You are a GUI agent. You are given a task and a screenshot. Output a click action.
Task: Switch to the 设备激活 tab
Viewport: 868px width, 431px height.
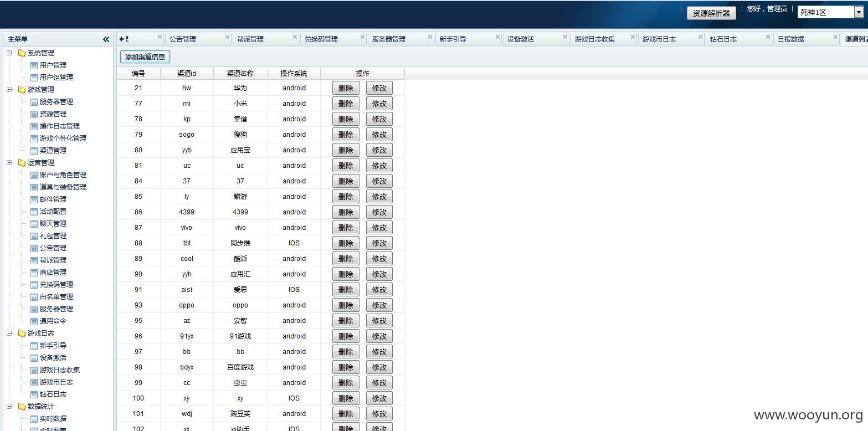coord(521,39)
